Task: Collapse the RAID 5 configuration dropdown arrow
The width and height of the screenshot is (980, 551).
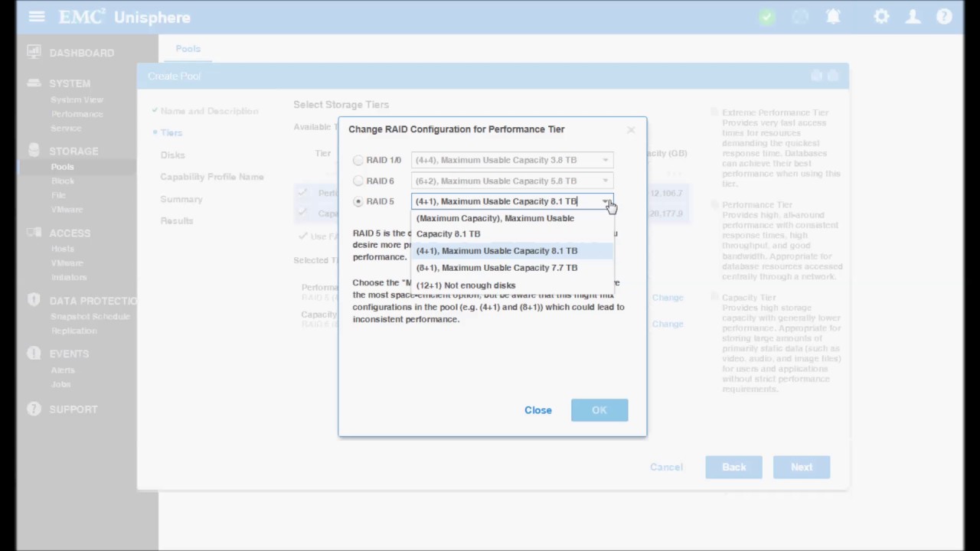Action: click(x=606, y=201)
